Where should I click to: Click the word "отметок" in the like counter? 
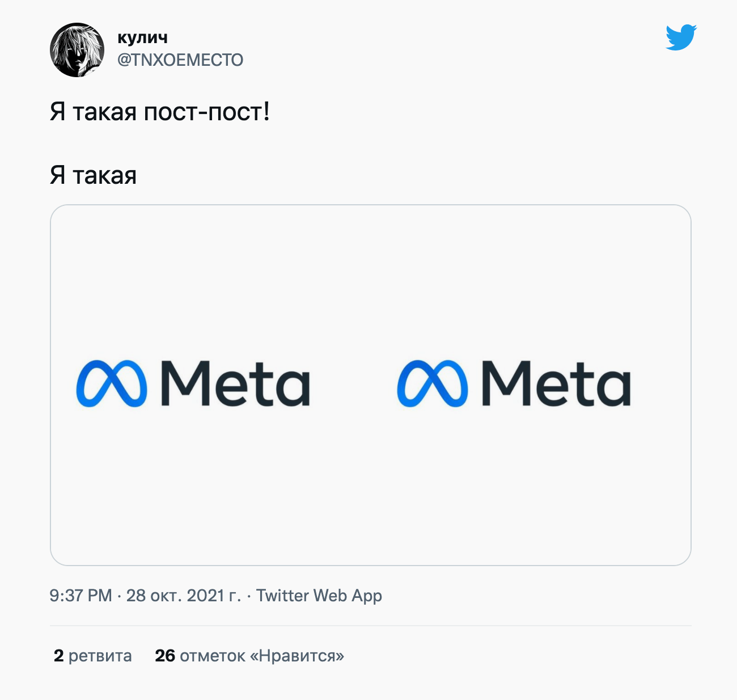coord(213,656)
